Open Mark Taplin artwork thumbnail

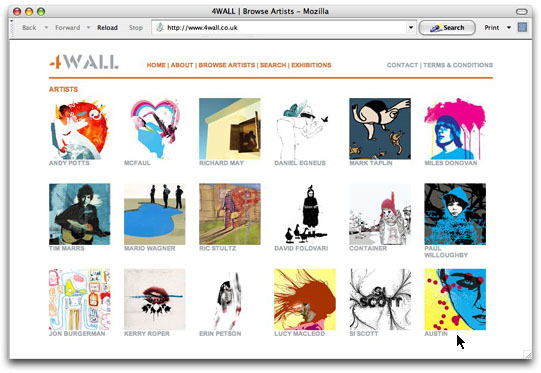[380, 129]
